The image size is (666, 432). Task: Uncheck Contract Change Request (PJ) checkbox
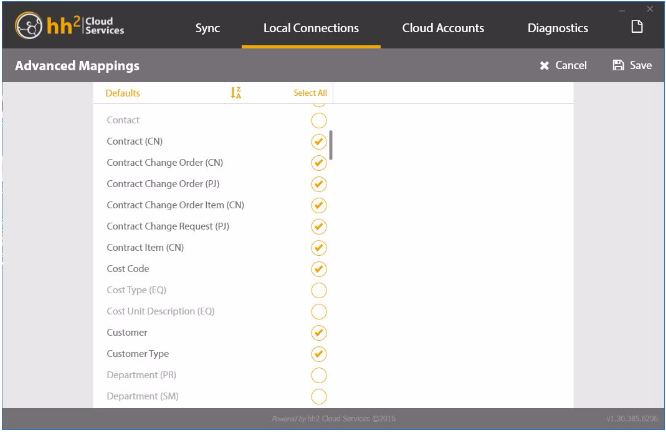coord(319,227)
